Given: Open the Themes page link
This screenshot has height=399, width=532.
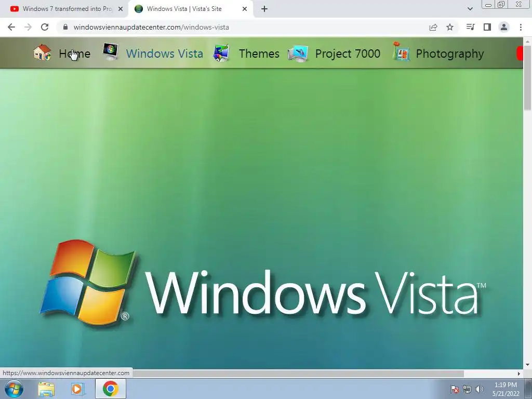Looking at the screenshot, I should point(259,54).
